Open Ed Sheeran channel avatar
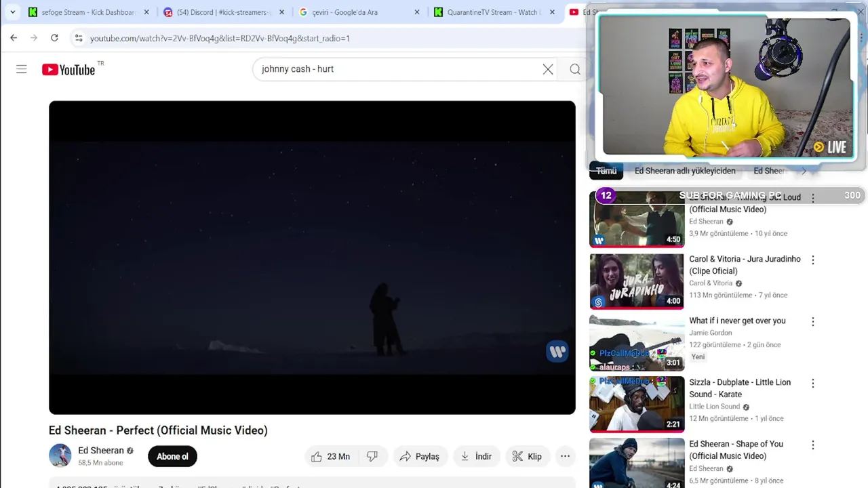 tap(60, 455)
